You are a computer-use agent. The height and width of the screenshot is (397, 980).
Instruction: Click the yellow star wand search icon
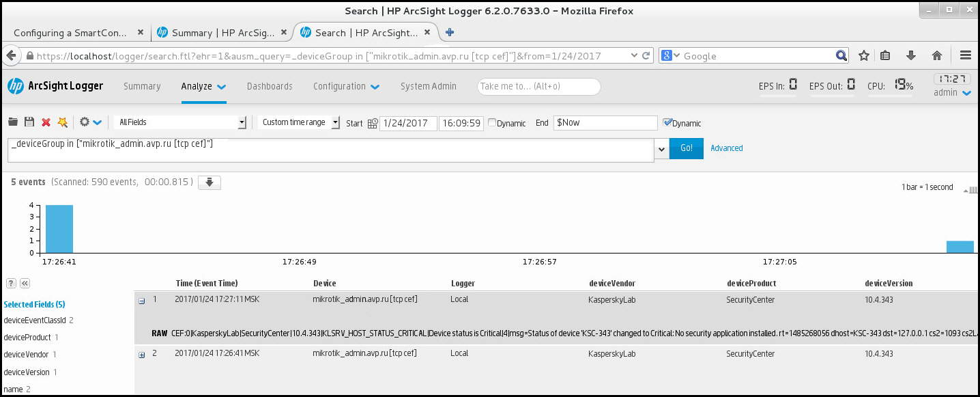(x=61, y=121)
